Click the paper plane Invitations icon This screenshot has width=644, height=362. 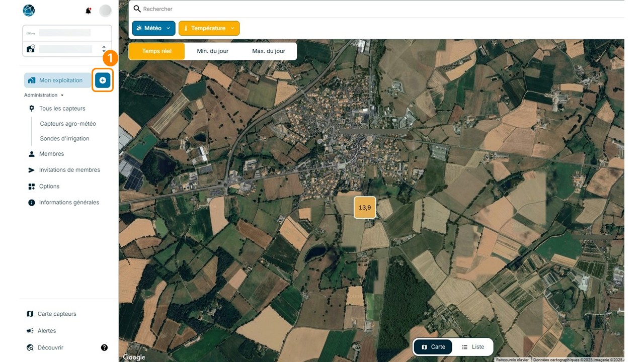[x=32, y=170]
